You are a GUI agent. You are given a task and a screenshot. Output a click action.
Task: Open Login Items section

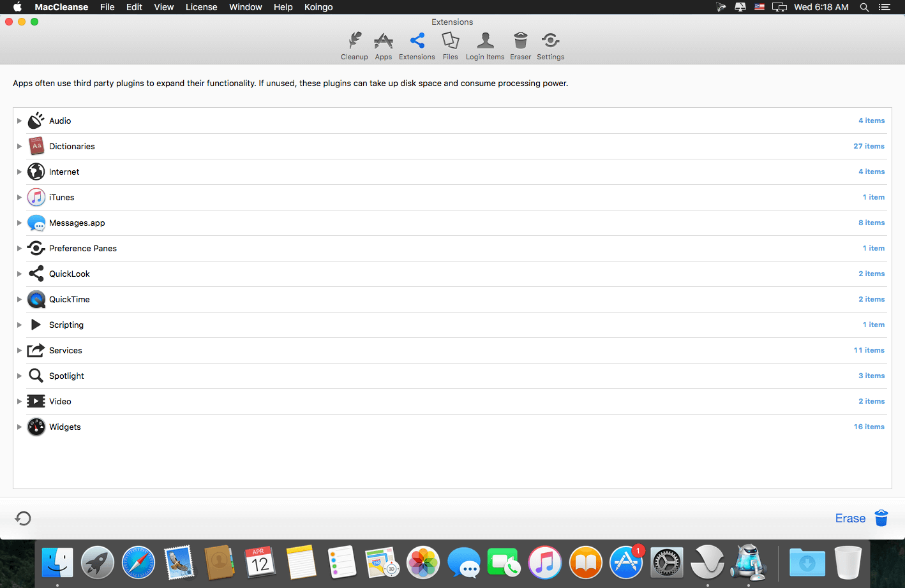click(x=485, y=46)
